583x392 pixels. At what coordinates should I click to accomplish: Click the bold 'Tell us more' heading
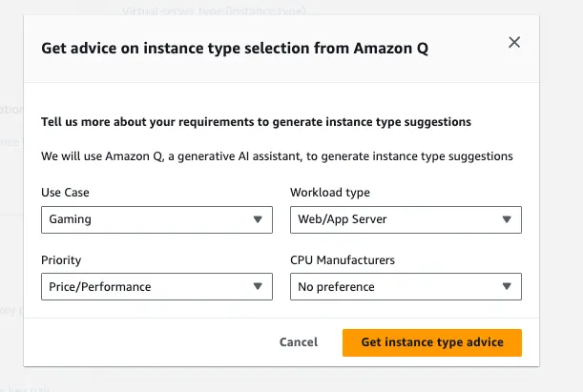(x=256, y=122)
